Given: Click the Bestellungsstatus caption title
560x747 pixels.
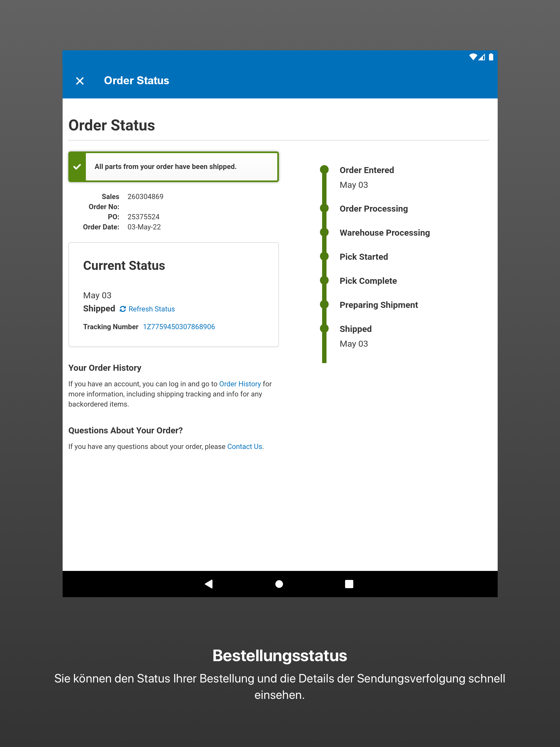Looking at the screenshot, I should coord(280,655).
